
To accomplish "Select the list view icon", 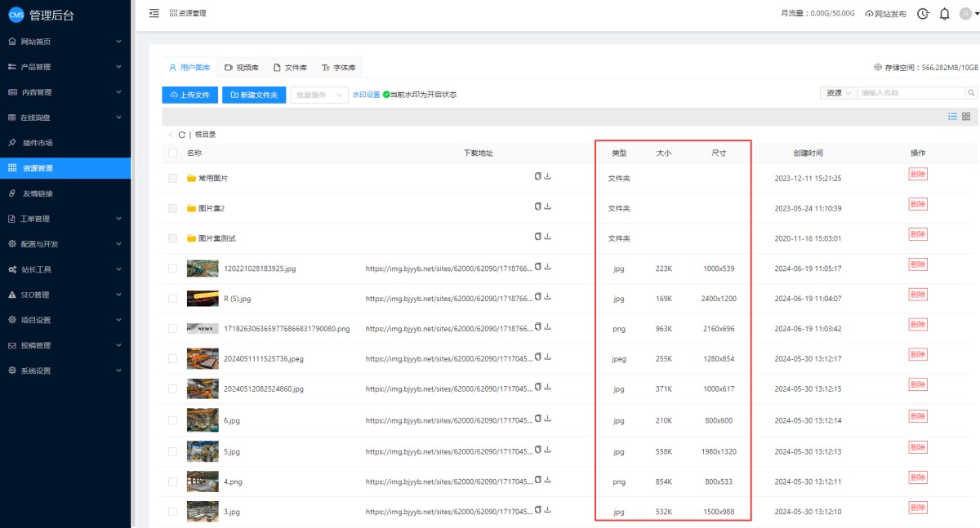I will tap(952, 117).
